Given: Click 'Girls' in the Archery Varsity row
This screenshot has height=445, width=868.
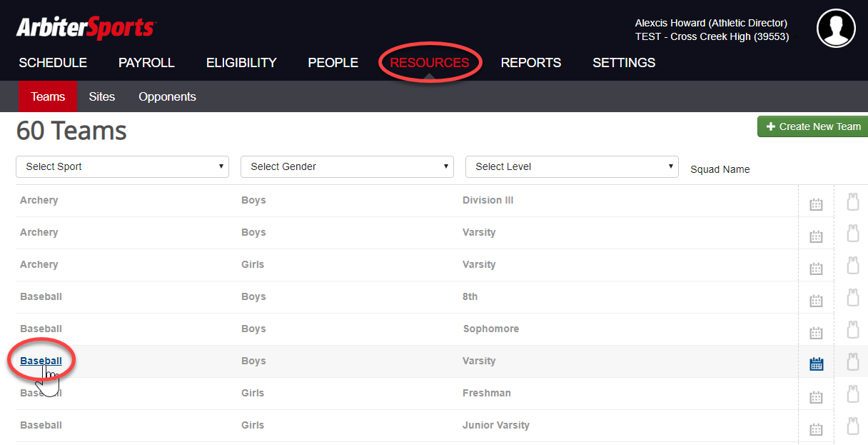Looking at the screenshot, I should [253, 264].
